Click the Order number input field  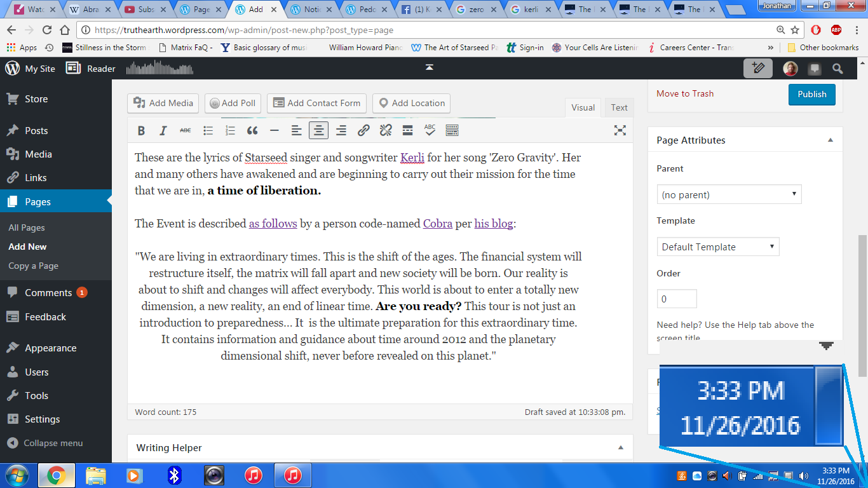point(676,299)
